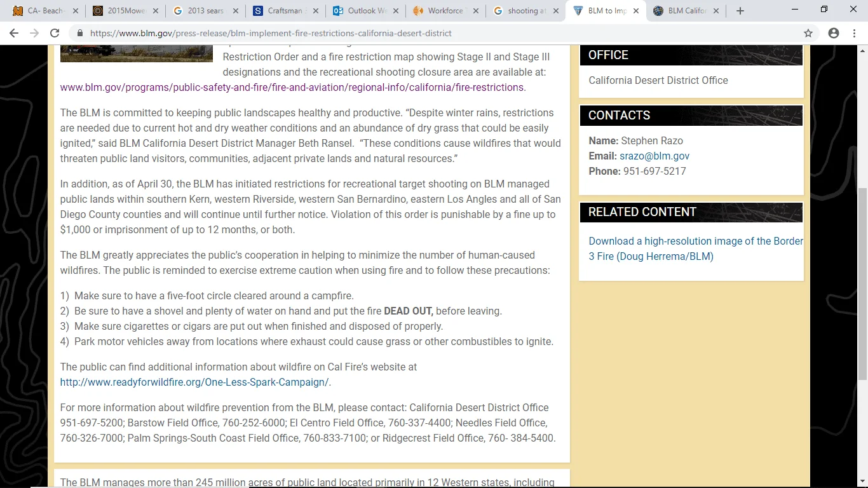Open a new browser tab
This screenshot has height=488, width=868.
740,11
